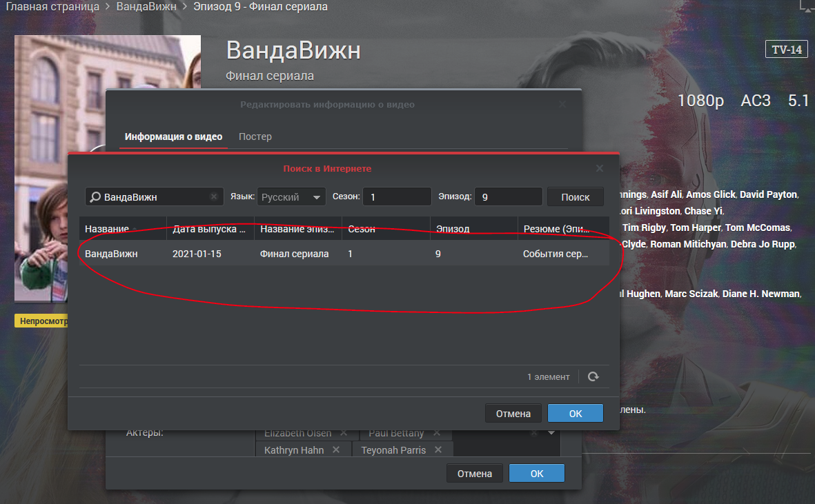Screen dimensions: 815x504
Task: Sort by Эпизод column header
Action: pyautogui.click(x=473, y=228)
